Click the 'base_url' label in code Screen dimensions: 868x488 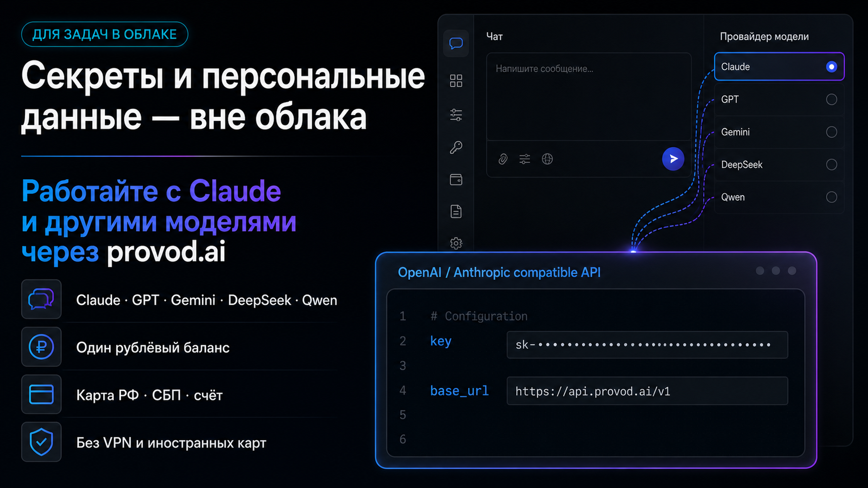459,391
